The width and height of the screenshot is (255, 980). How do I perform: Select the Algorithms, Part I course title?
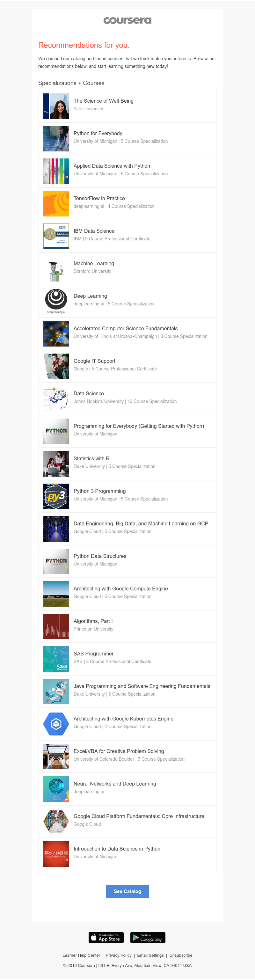[x=93, y=621]
